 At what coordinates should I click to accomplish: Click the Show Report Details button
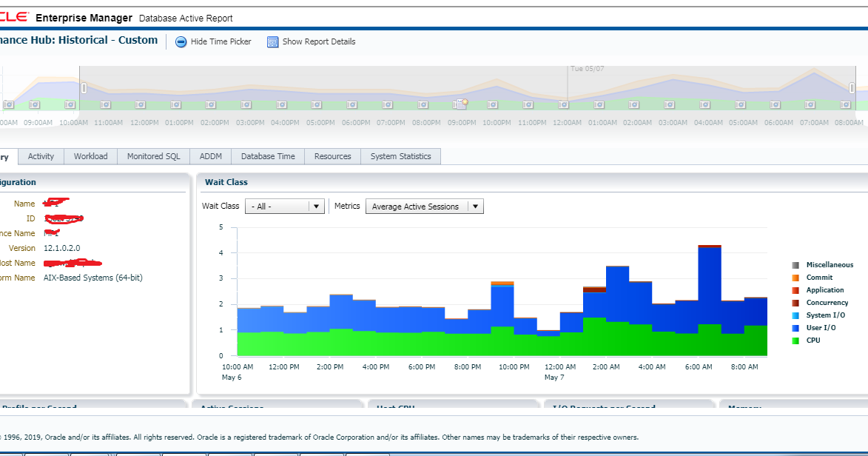pyautogui.click(x=317, y=41)
